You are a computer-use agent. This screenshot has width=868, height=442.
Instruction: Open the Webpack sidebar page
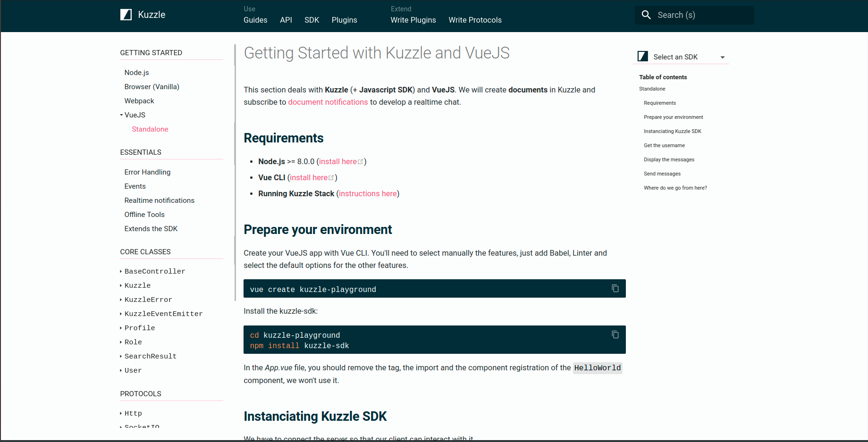click(x=139, y=101)
